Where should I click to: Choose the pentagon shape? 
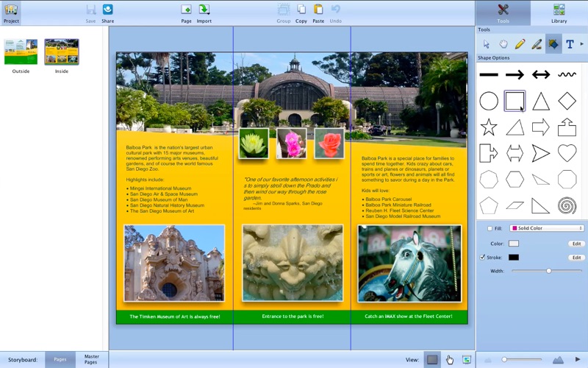pyautogui.click(x=489, y=205)
